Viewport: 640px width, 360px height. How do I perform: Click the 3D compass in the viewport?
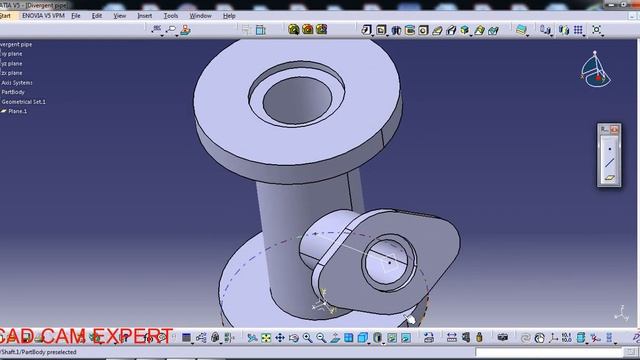click(596, 69)
